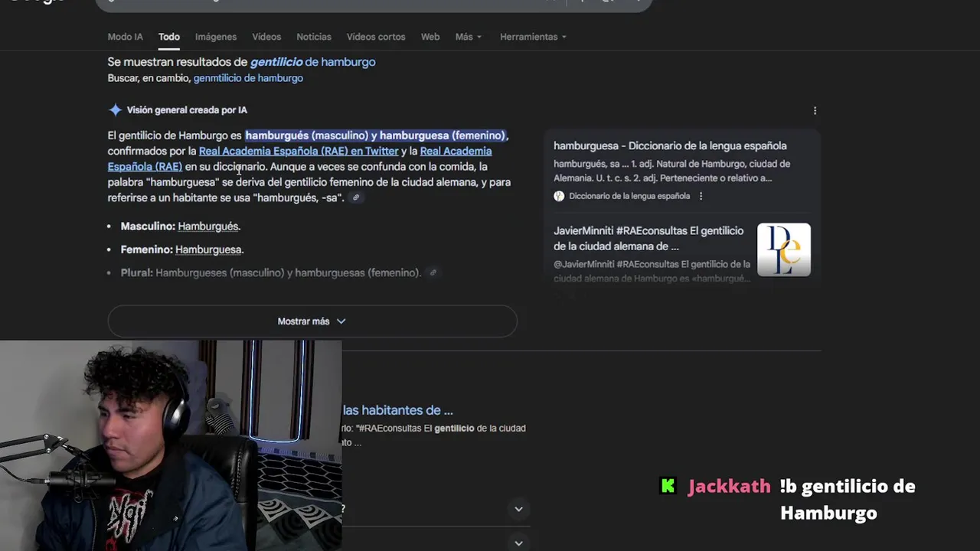
Task: Switch to Web tab
Action: coord(430,37)
